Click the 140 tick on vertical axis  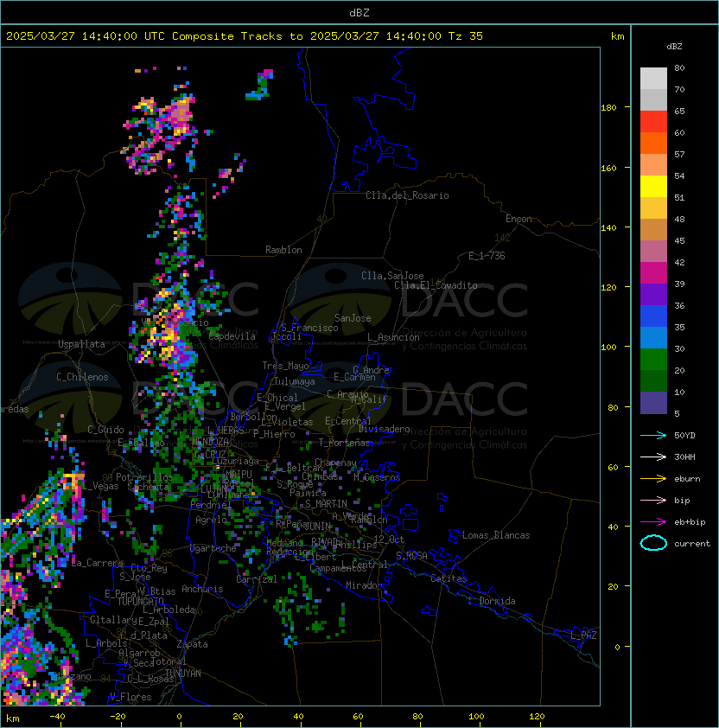tap(608, 228)
